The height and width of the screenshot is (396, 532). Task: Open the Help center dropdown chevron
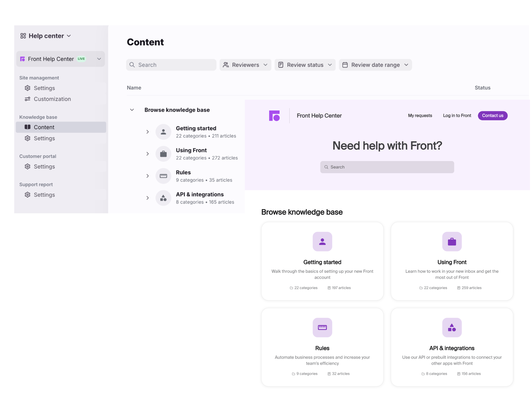tap(69, 36)
